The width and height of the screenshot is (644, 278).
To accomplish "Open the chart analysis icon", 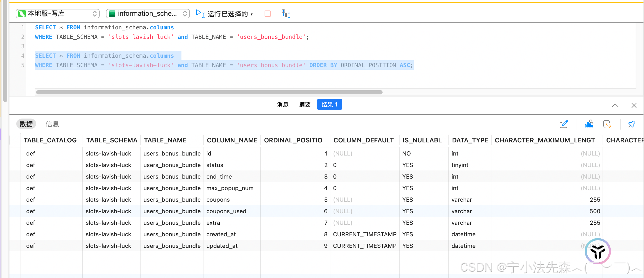I will coord(589,124).
